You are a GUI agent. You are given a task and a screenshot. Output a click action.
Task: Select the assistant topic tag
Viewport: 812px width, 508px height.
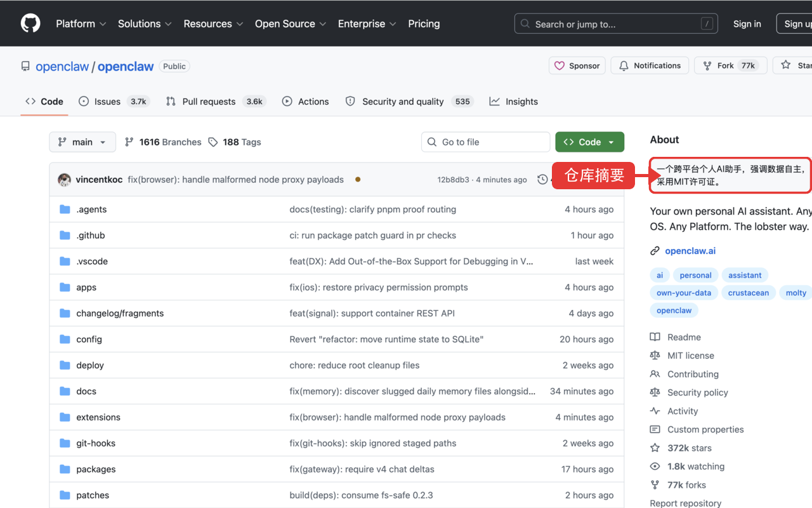[745, 275]
